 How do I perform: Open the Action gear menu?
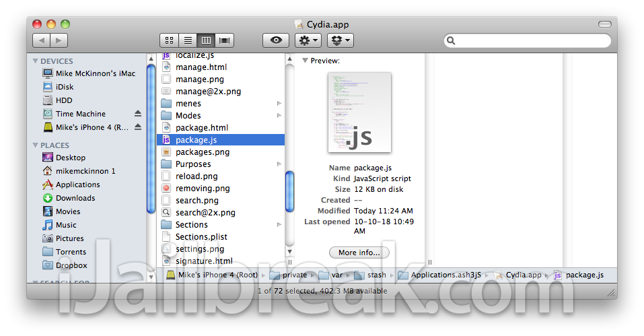[308, 40]
